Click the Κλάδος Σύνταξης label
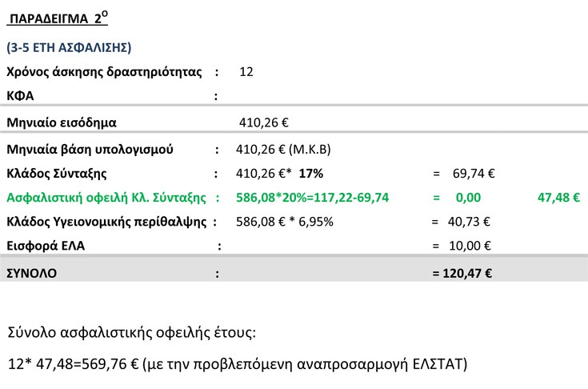 (56, 173)
